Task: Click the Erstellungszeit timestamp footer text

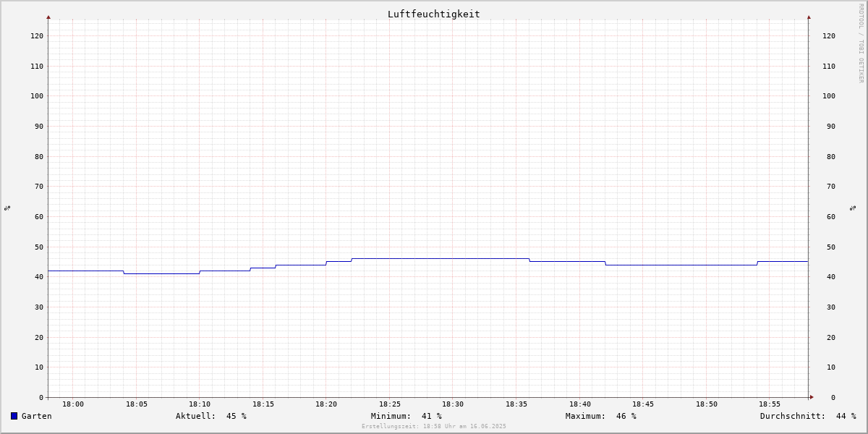Action: tap(434, 426)
